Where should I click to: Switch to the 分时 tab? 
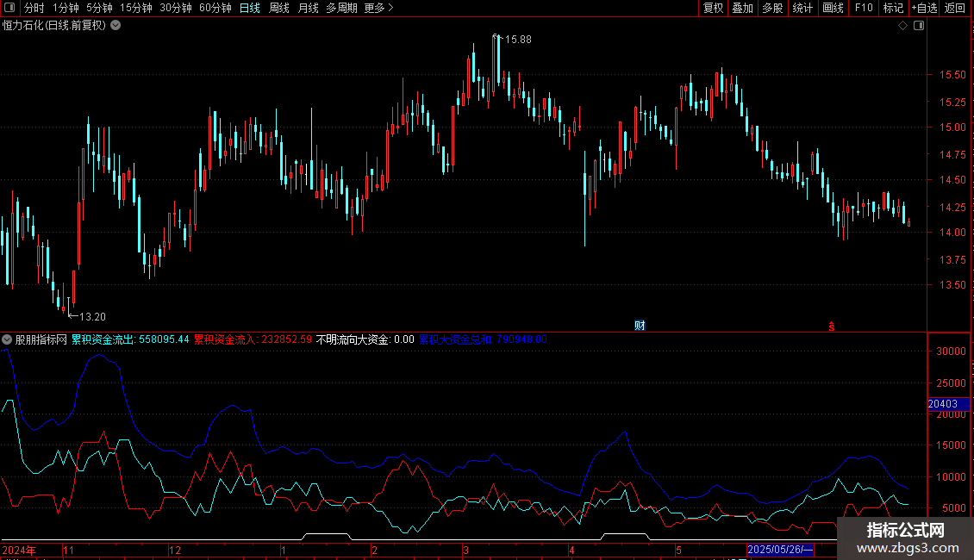point(34,8)
